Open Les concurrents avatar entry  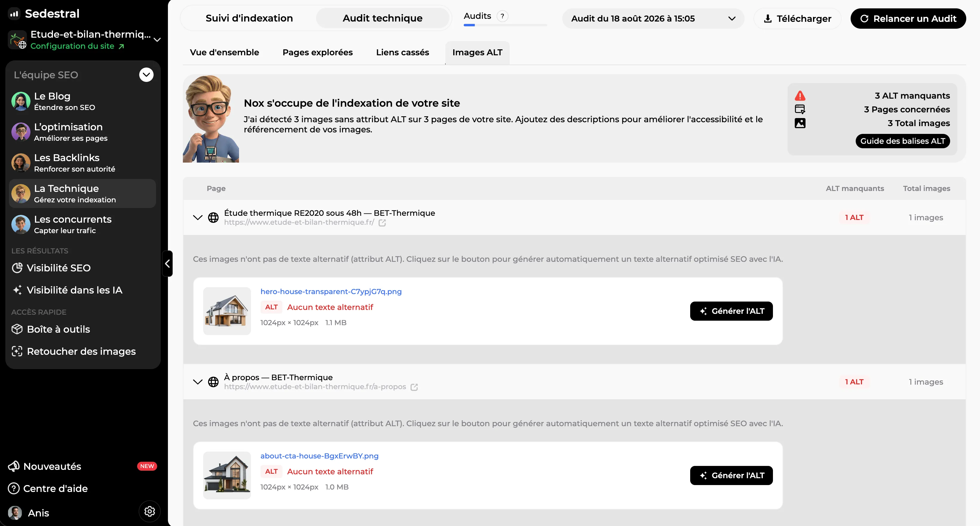point(82,224)
